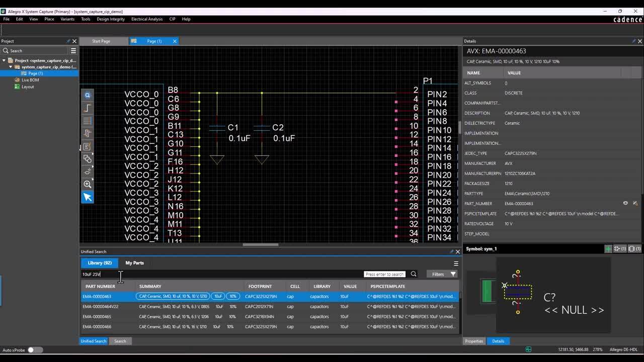Switch to the Properties tab in Details panel

tap(473, 341)
